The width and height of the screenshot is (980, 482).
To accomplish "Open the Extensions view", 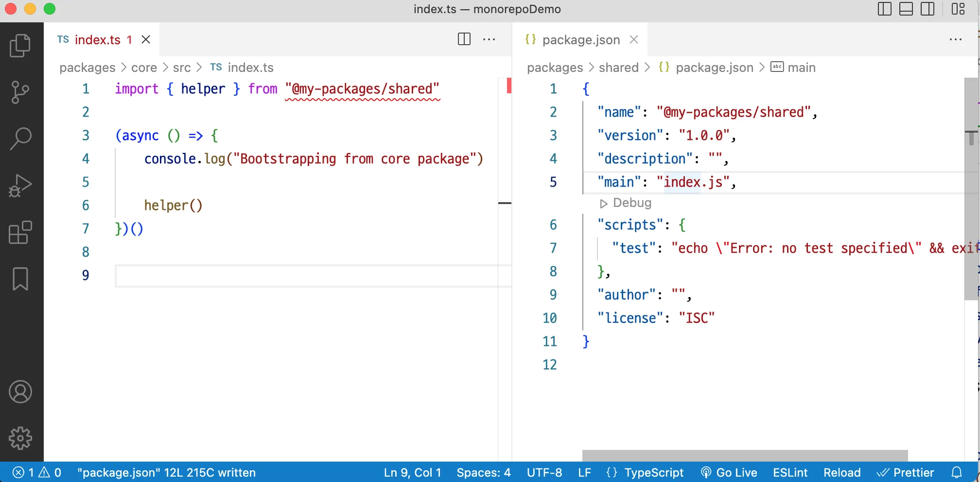I will [x=20, y=232].
